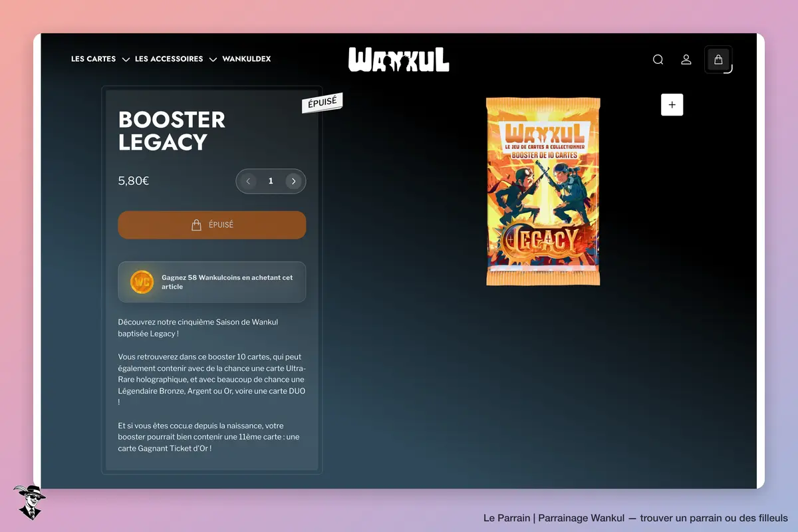Click the Booster Legacy pack image
798x532 pixels.
(x=543, y=192)
